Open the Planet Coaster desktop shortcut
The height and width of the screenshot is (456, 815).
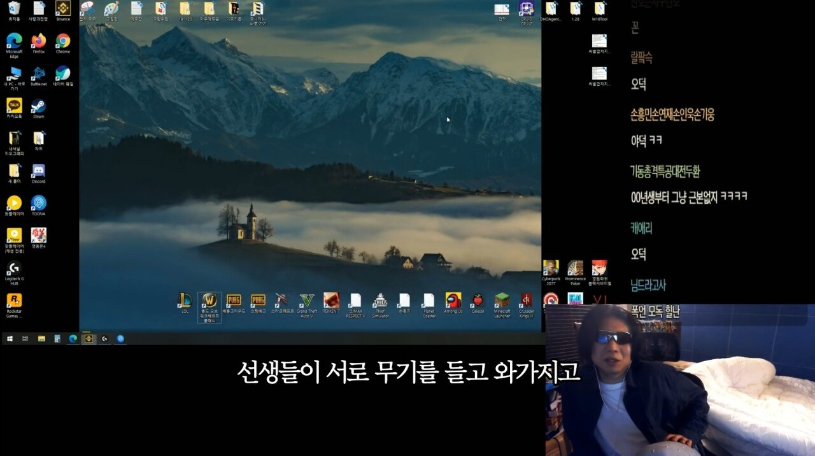(429, 305)
